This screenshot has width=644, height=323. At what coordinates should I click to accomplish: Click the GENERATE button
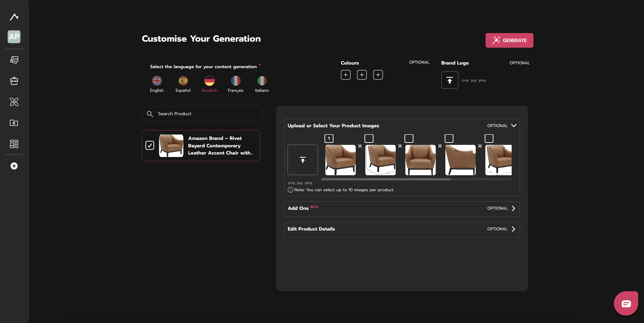pyautogui.click(x=509, y=40)
